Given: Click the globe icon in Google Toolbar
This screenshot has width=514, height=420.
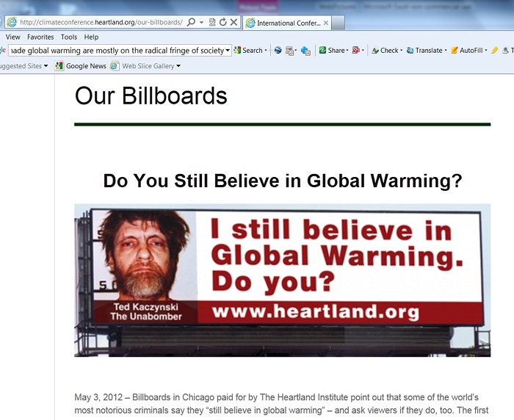Looking at the screenshot, I should point(278,50).
